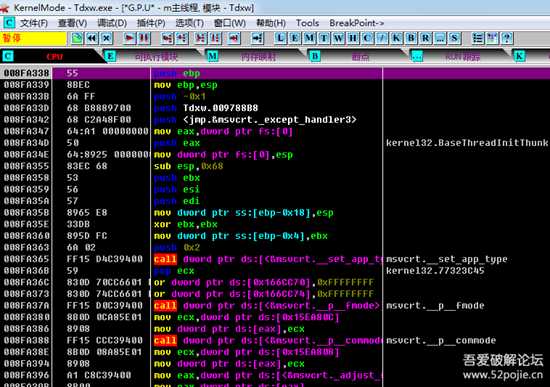This screenshot has width=550, height=387.
Task: Open the 插件(P) menu
Action: point(151,23)
